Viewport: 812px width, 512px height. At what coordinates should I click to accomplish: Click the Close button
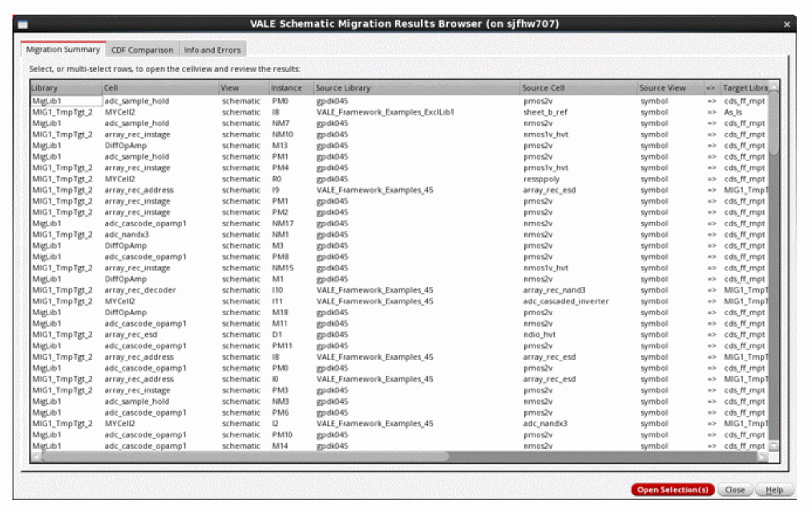(x=735, y=490)
